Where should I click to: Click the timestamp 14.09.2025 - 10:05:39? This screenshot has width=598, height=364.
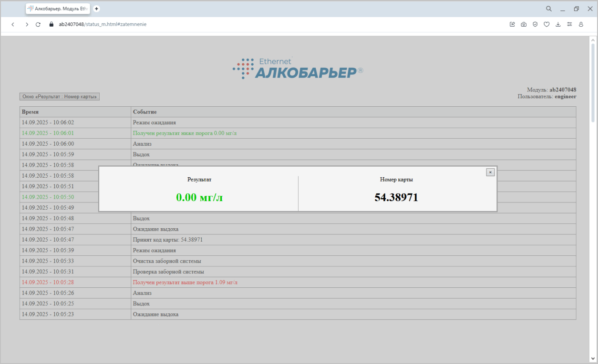tap(48, 250)
